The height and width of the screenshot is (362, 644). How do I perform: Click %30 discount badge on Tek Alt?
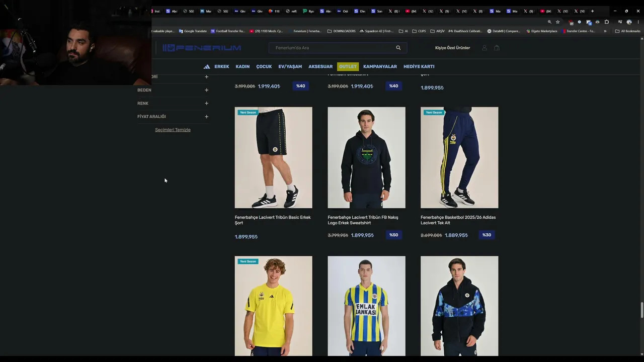[x=487, y=235]
